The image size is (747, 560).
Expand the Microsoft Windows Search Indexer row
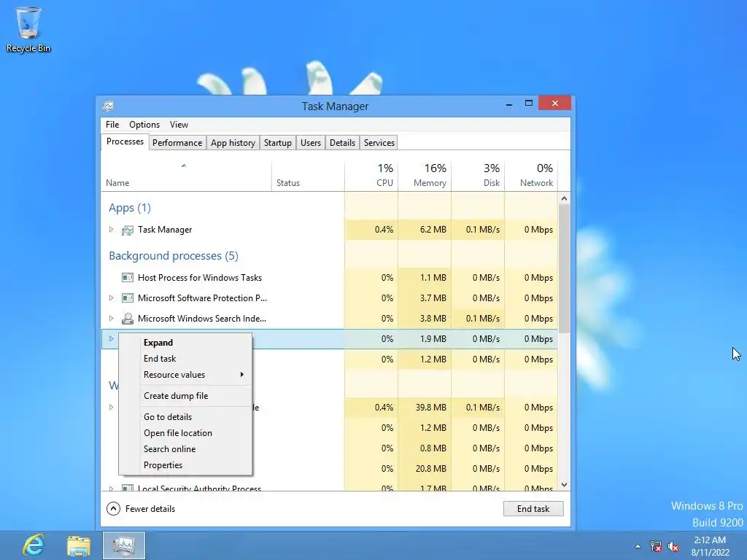(x=111, y=318)
